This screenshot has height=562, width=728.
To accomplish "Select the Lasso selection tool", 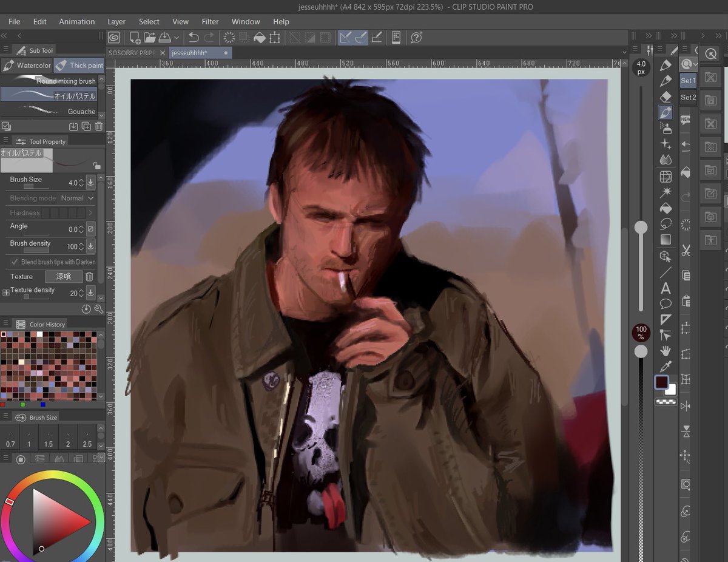I will pos(666,224).
